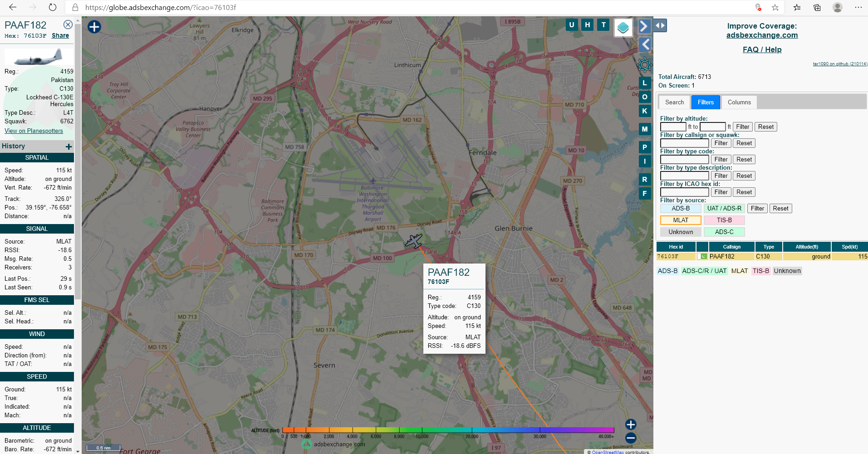Open browser collections icon
Image resolution: width=868 pixels, height=454 pixels.
click(817, 7)
